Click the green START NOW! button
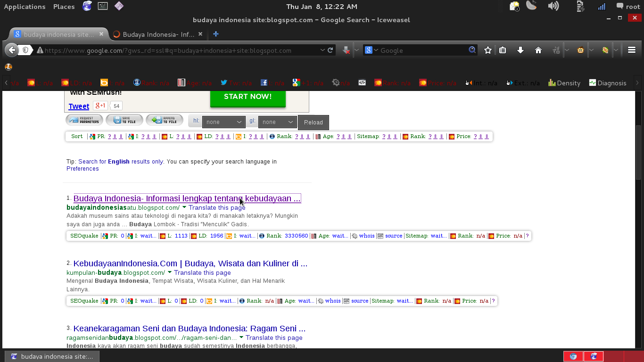The width and height of the screenshot is (644, 362). point(248,97)
